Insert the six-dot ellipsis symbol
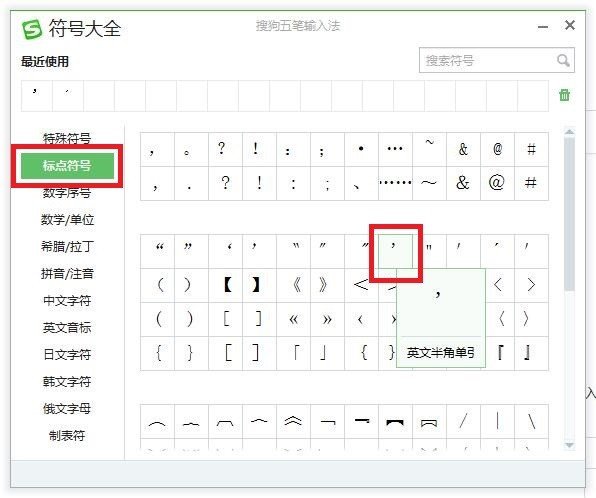The image size is (596, 498). click(x=395, y=183)
